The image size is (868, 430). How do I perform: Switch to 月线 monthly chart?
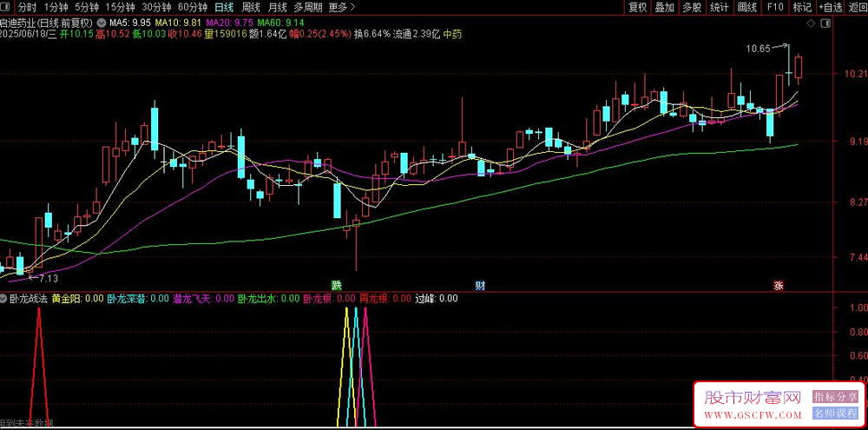coord(278,7)
